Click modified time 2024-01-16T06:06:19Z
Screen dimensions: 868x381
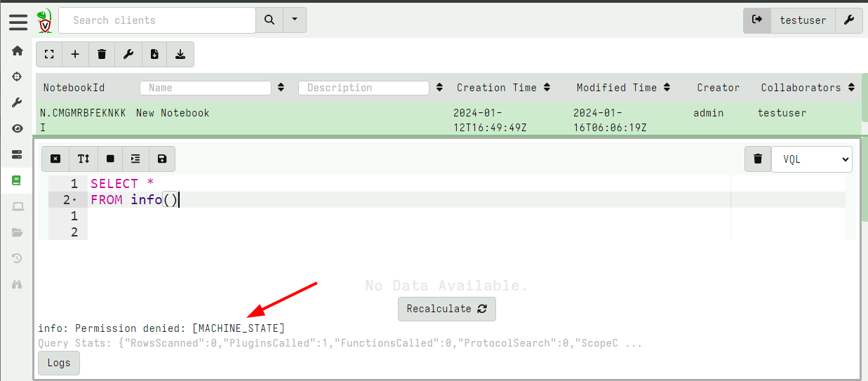pos(610,120)
